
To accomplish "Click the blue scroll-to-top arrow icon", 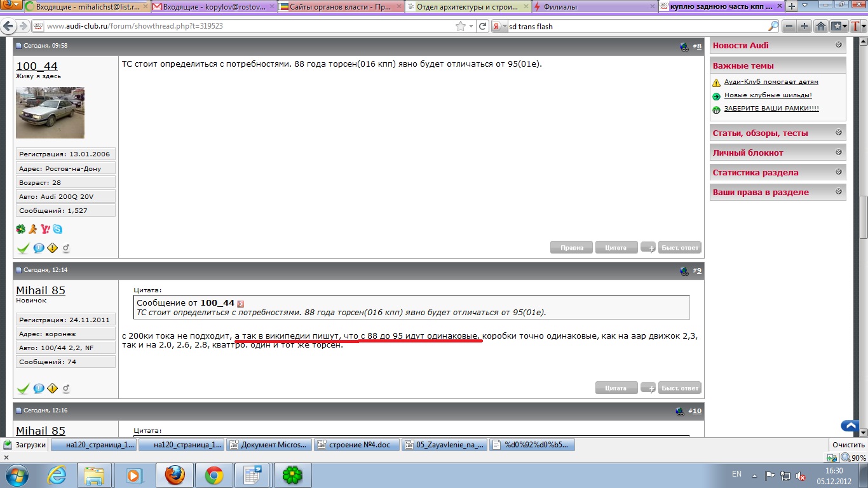I will [x=850, y=426].
